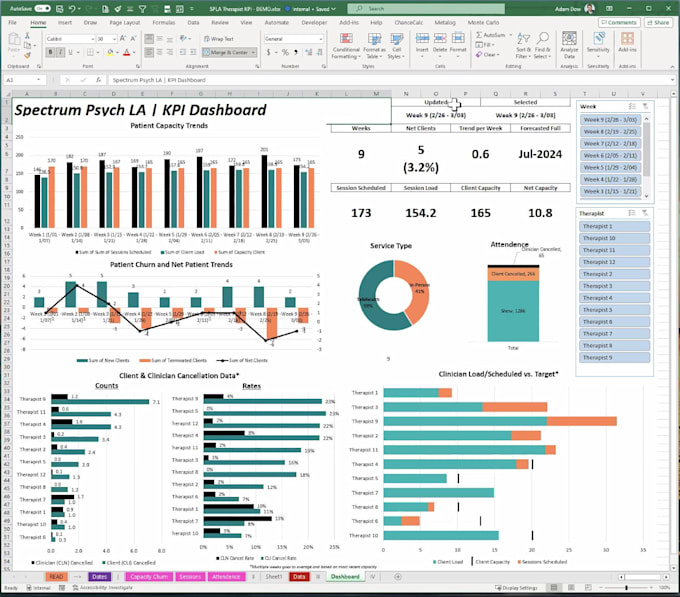This screenshot has height=597, width=680.
Task: Open the Insert ribbon tab
Action: pos(65,23)
